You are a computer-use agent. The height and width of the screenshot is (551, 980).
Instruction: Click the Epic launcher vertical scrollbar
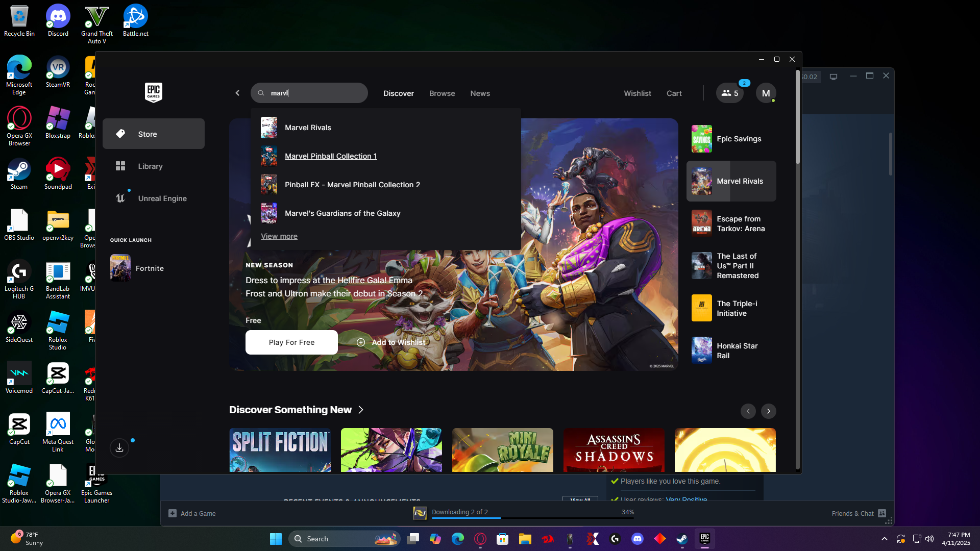pos(797,117)
